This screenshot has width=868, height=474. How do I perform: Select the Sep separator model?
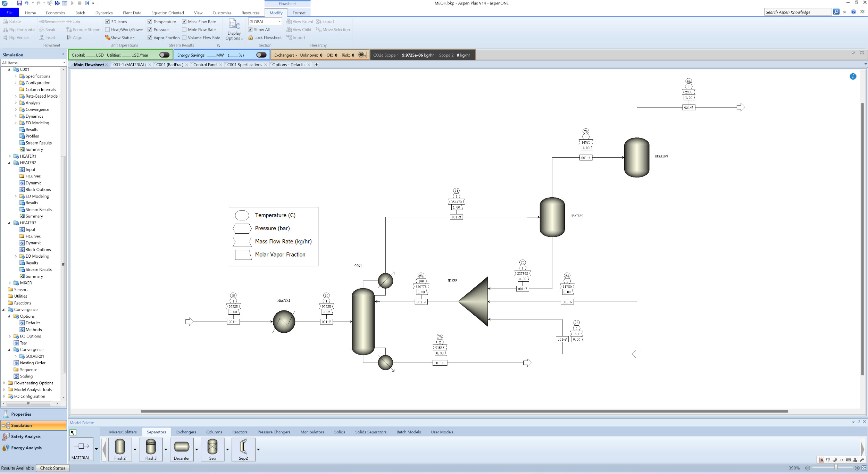point(212,449)
